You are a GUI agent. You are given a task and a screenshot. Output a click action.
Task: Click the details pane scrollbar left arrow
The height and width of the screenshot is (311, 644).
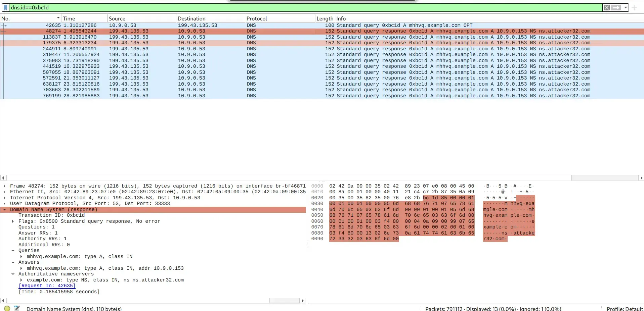click(x=3, y=301)
